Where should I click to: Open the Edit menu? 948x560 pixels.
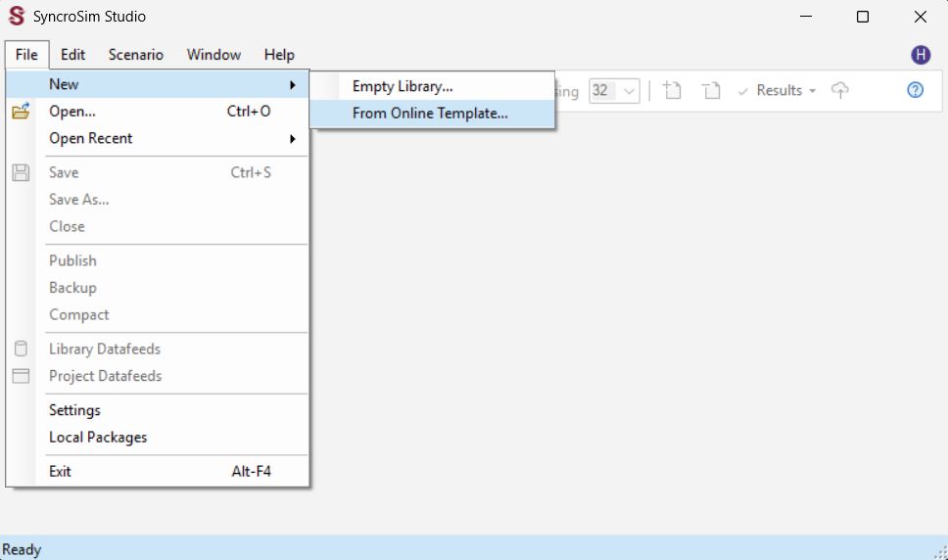(x=73, y=55)
